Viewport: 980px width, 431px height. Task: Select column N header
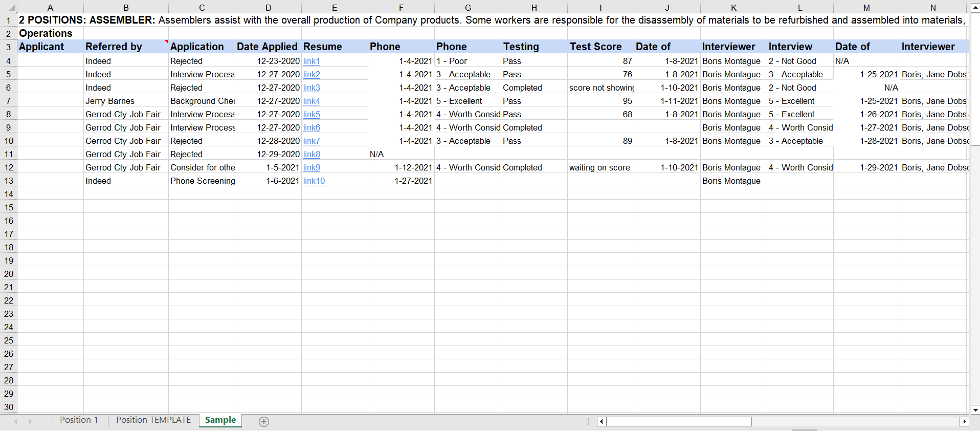[933, 8]
